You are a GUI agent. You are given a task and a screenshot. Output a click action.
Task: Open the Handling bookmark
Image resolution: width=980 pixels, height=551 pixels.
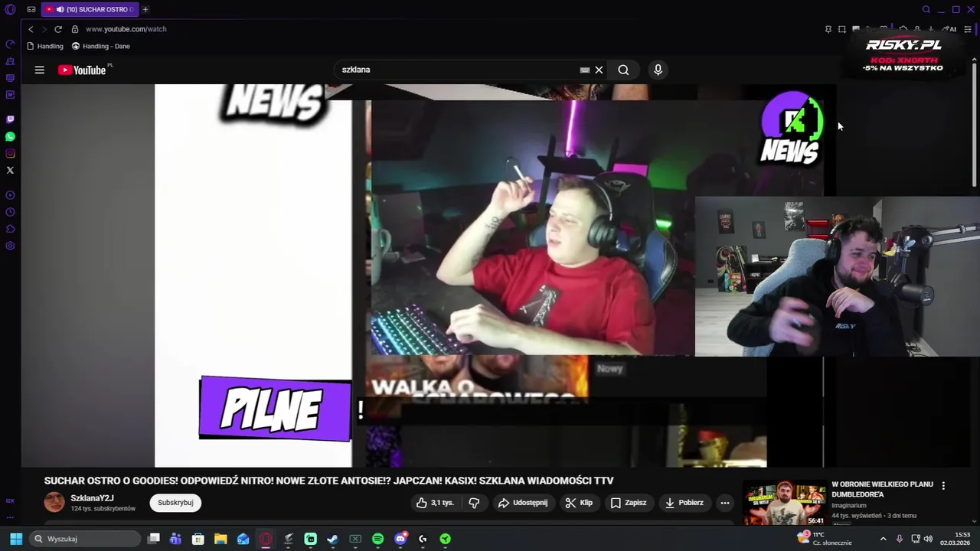[45, 46]
